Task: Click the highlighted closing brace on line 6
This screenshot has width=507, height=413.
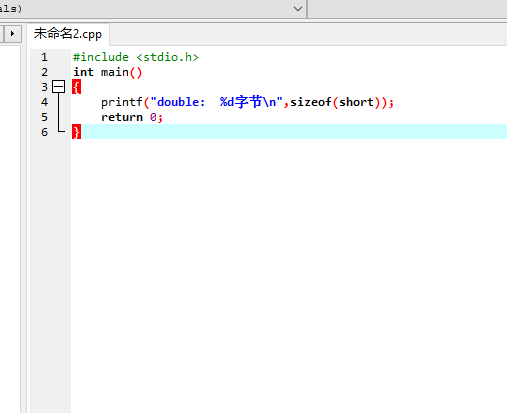Action: [77, 132]
